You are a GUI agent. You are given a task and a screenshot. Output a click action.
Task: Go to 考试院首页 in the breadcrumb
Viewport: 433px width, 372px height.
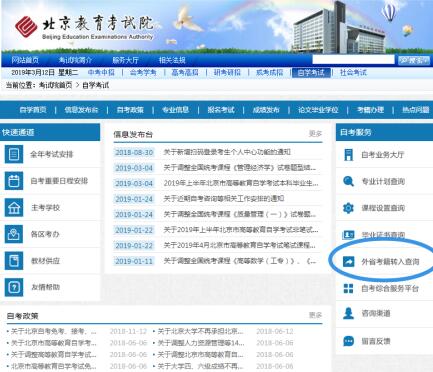coord(55,85)
